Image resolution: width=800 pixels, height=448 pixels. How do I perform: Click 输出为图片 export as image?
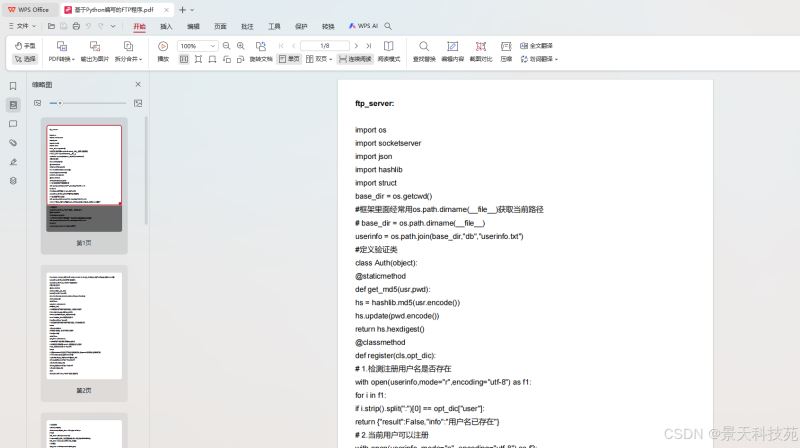click(95, 52)
